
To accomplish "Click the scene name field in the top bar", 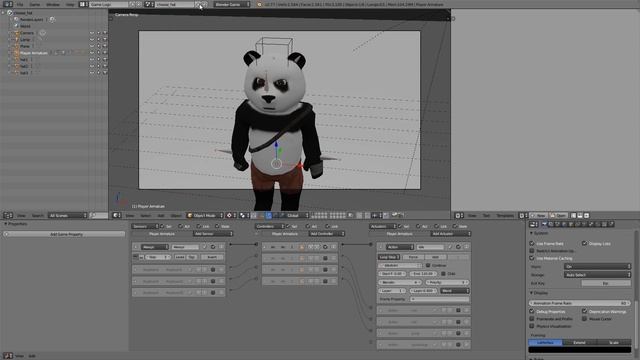I will (x=174, y=4).
